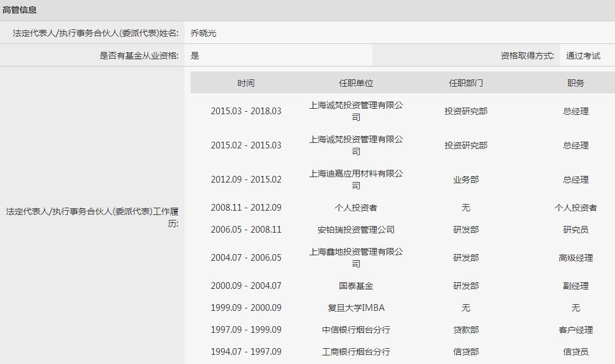The width and height of the screenshot is (615, 364).
Task: Select the date range '1997.09 - 1999.09'
Action: pos(246,329)
